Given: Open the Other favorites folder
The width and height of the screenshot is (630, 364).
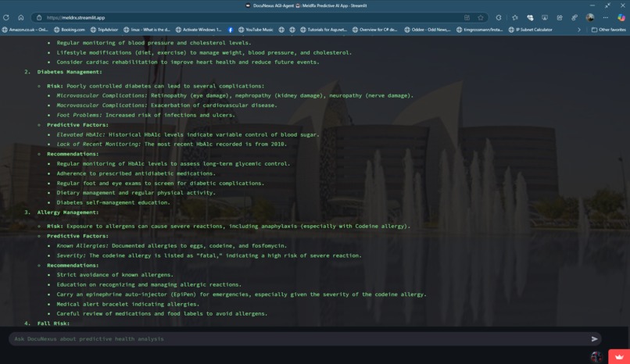Looking at the screenshot, I should [x=608, y=30].
